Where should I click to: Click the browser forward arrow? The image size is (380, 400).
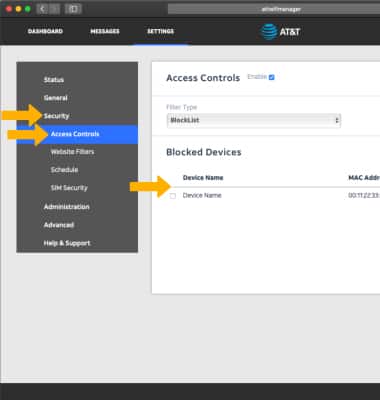[x=54, y=9]
